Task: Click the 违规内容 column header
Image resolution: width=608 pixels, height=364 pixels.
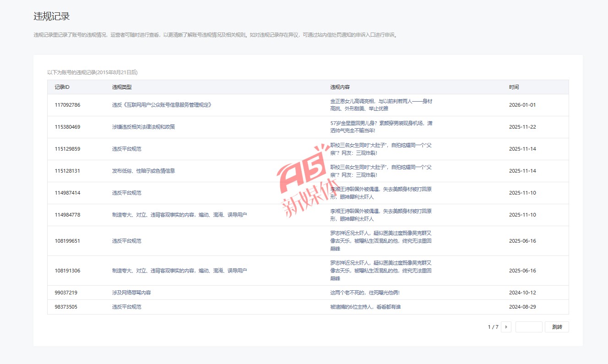Action: pos(340,87)
